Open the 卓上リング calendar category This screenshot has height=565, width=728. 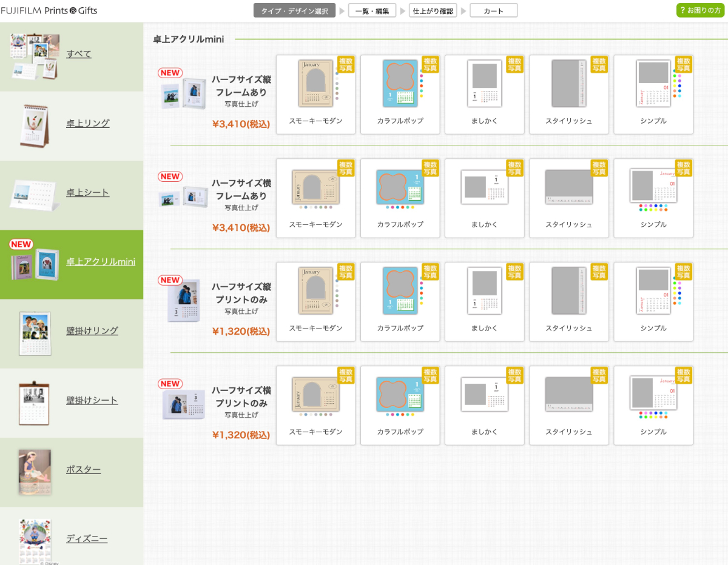point(87,123)
